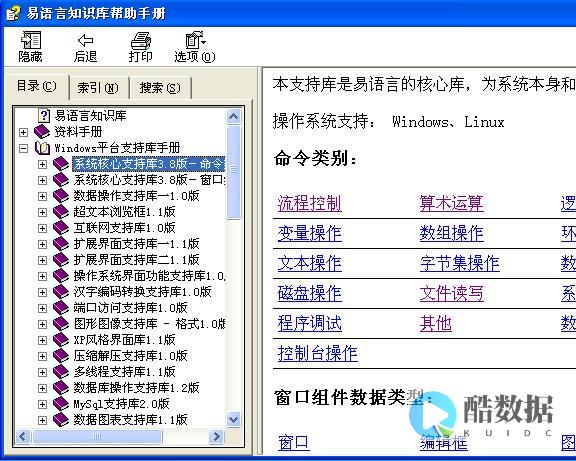Expand the 资料手册 tree node

[24, 132]
